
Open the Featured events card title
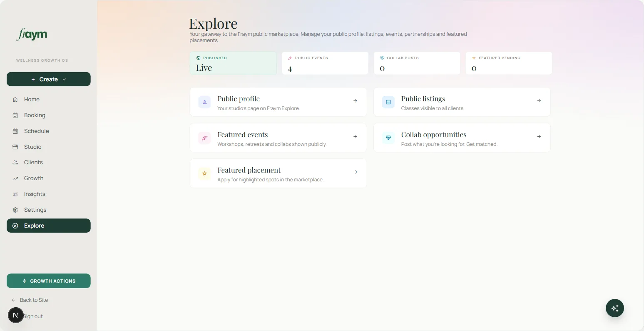[243, 135]
